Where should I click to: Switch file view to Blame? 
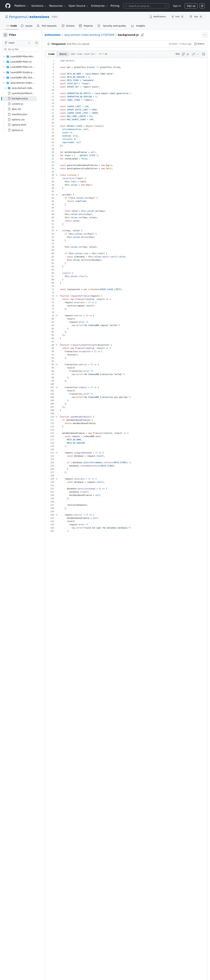coord(63,54)
